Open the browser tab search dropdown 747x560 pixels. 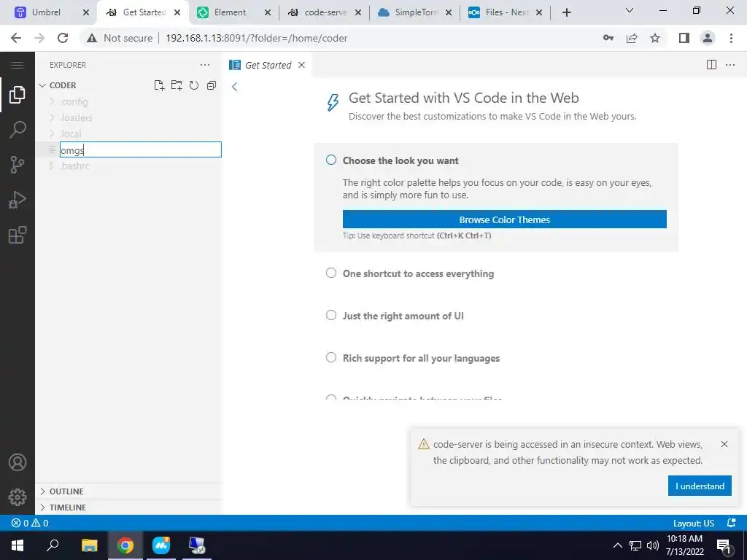pos(630,11)
